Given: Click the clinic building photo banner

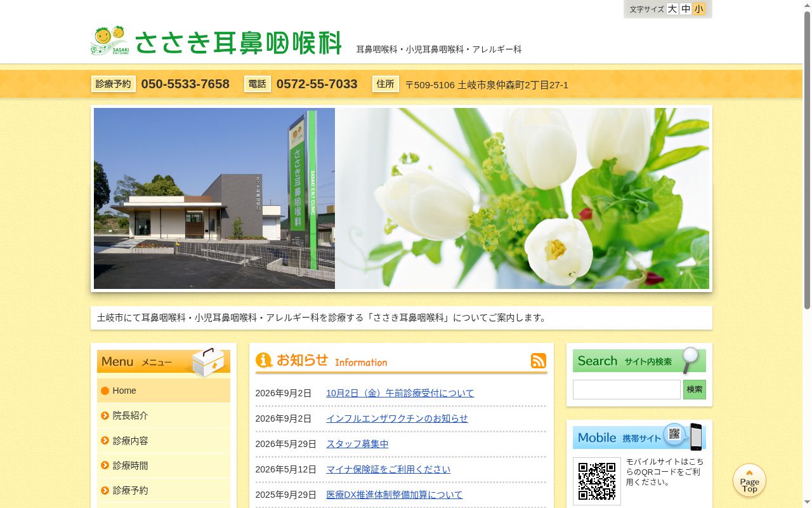Looking at the screenshot, I should point(214,198).
